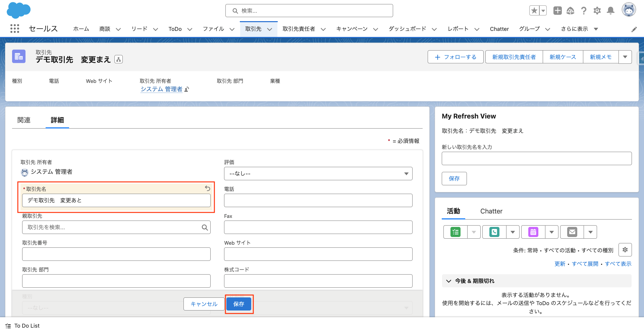
Task: Switch to the 関連 tab
Action: click(x=24, y=120)
